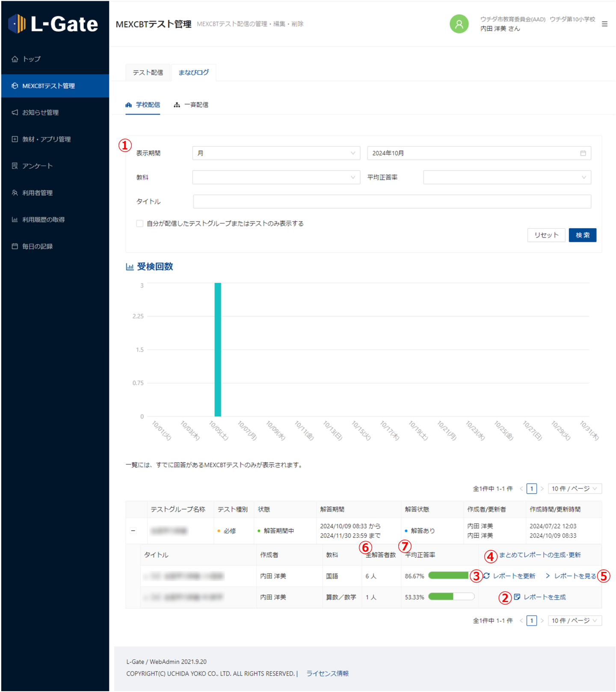Select the 一斉配信 tab
Image resolution: width=616 pixels, height=692 pixels.
point(191,105)
